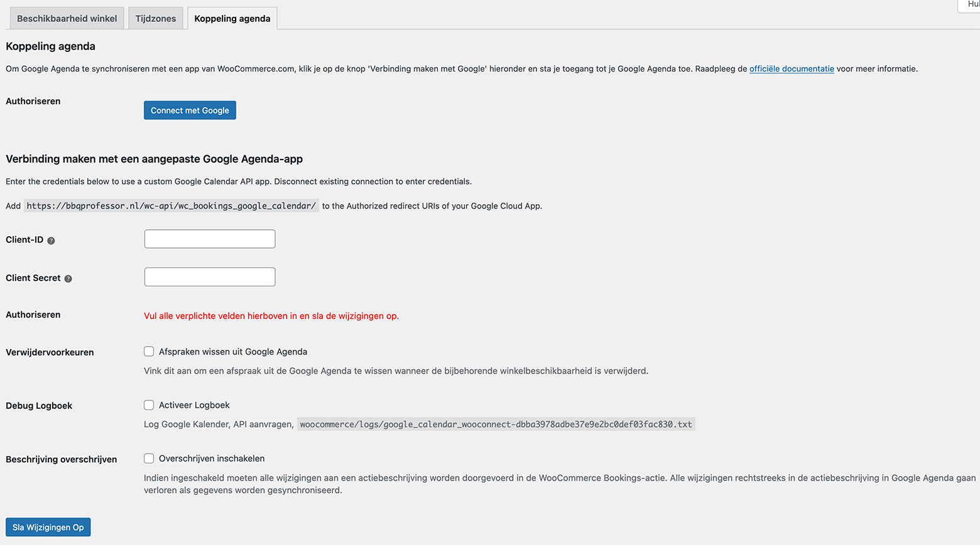The image size is (980, 545).
Task: Open the officiële documentatie link
Action: pos(792,68)
